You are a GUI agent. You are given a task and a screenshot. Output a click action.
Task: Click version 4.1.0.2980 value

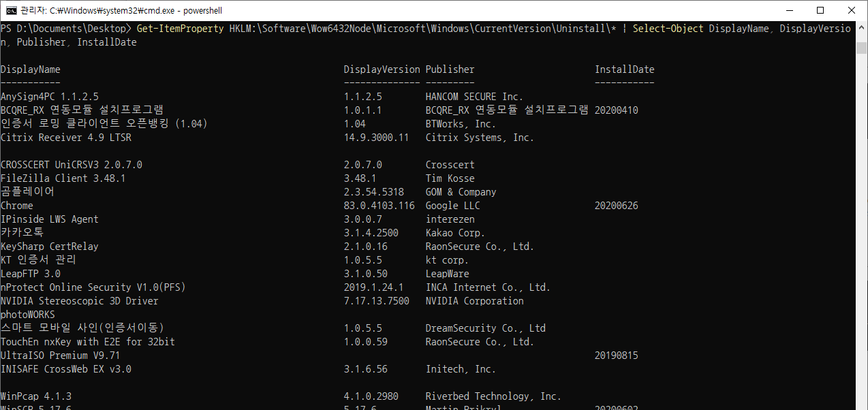tap(371, 396)
